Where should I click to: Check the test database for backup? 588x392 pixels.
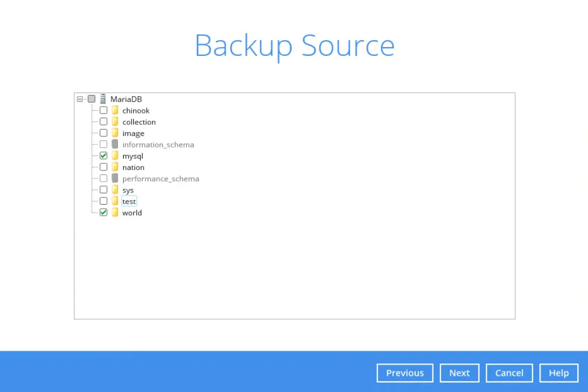[104, 201]
